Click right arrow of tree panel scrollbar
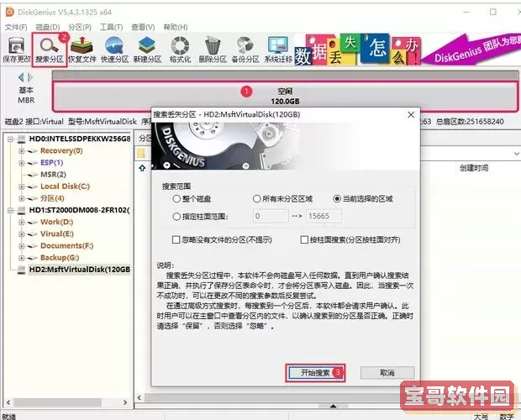521x420 pixels. pos(125,402)
